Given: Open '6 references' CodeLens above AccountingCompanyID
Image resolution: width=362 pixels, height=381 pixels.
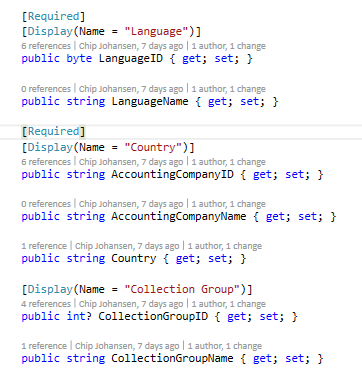Looking at the screenshot, I should tap(46, 162).
